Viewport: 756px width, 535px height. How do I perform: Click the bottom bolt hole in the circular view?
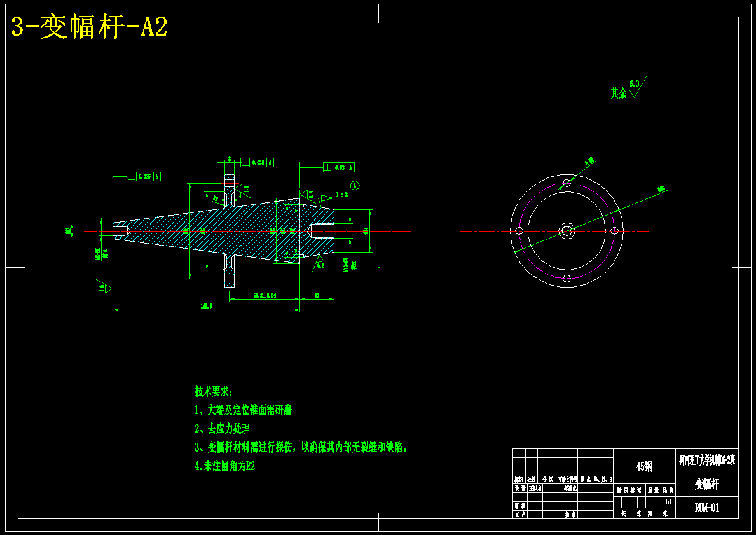(x=567, y=279)
